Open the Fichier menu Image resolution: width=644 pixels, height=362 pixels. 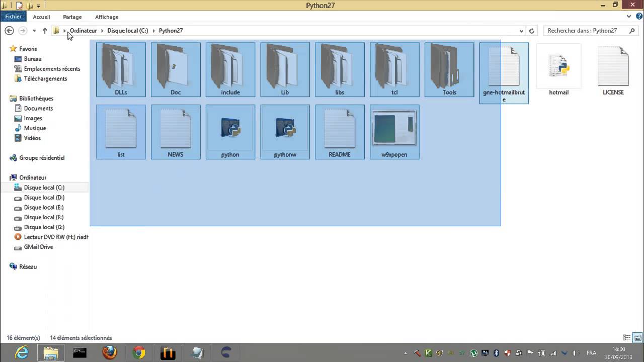pyautogui.click(x=14, y=17)
